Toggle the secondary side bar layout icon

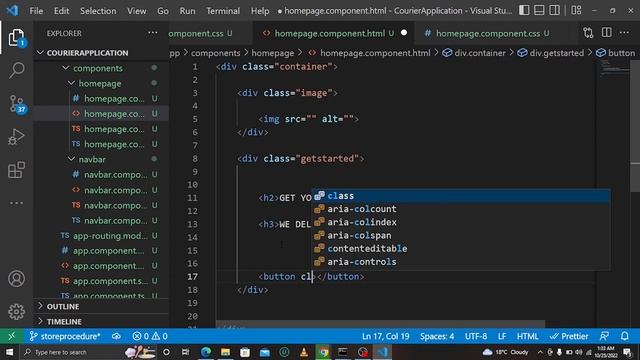click(x=554, y=10)
